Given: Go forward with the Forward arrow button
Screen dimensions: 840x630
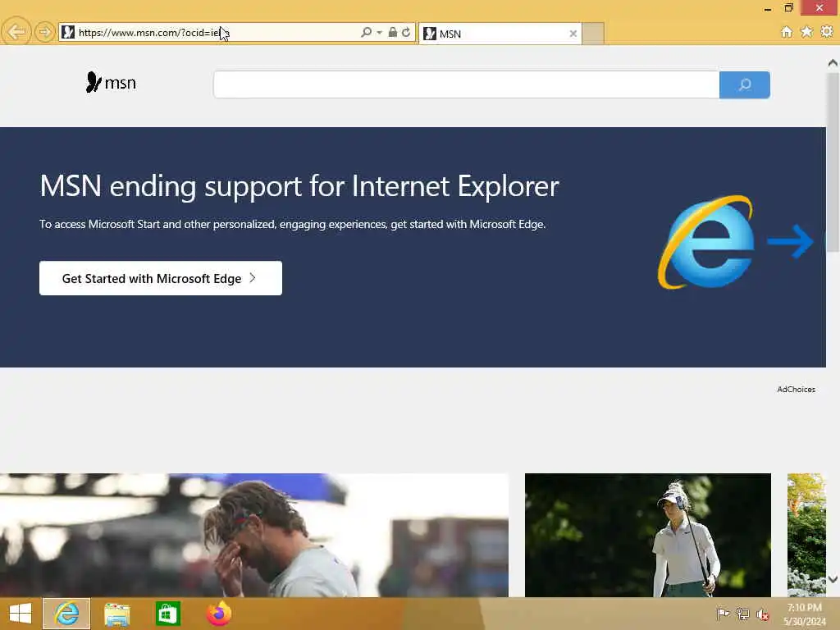Looking at the screenshot, I should [44, 32].
